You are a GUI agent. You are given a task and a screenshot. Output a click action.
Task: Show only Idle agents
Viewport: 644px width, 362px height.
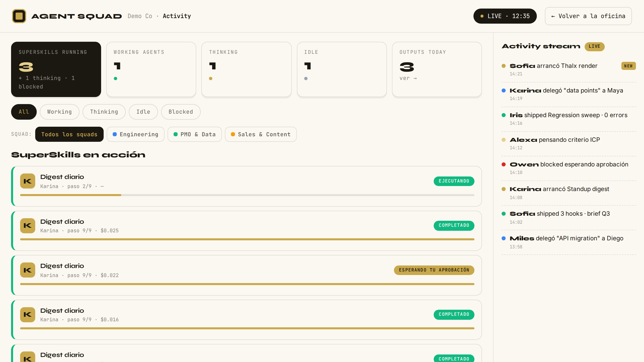pos(143,112)
